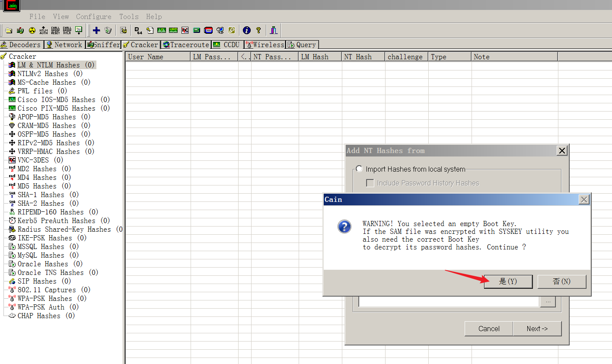Viewport: 612px width, 364px height.
Task: Select MySQL Hashes tree item
Action: [48, 255]
